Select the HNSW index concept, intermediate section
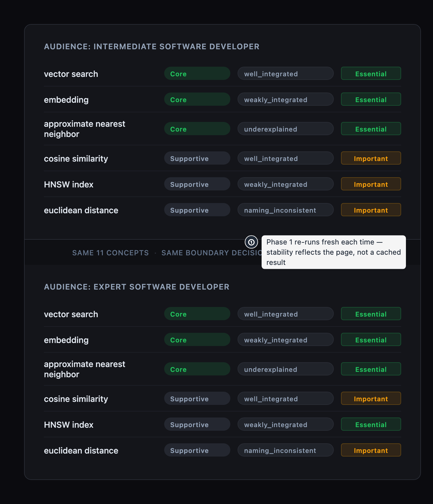 (69, 184)
